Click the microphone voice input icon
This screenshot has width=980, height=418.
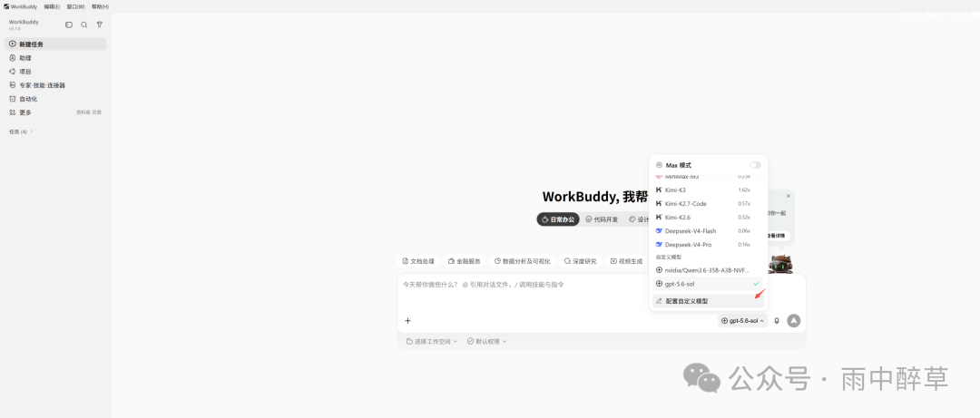(777, 321)
